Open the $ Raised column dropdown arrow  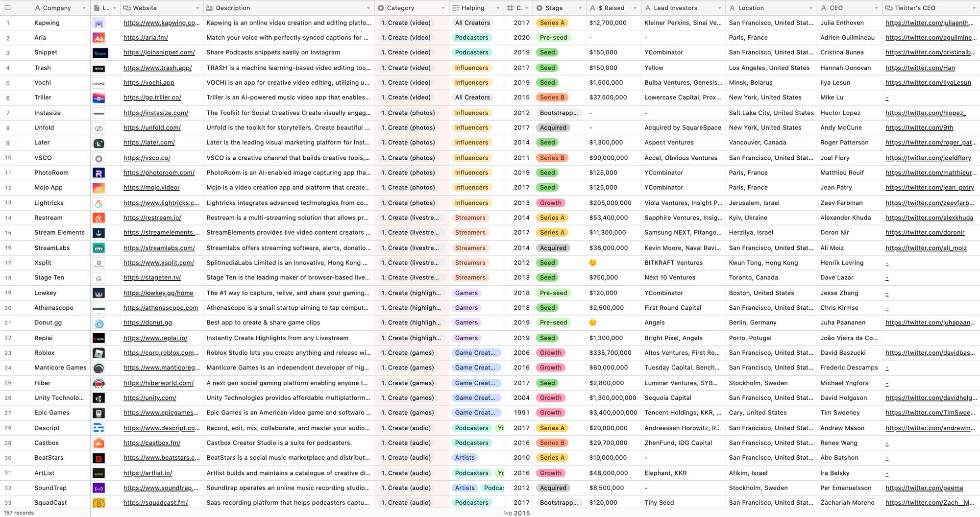[x=635, y=8]
